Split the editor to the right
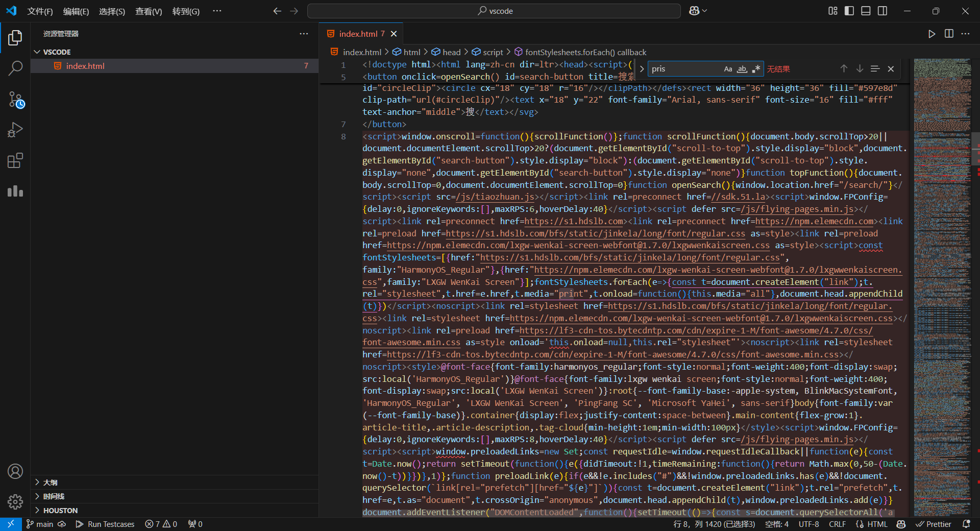The height and width of the screenshot is (531, 980). coord(949,34)
